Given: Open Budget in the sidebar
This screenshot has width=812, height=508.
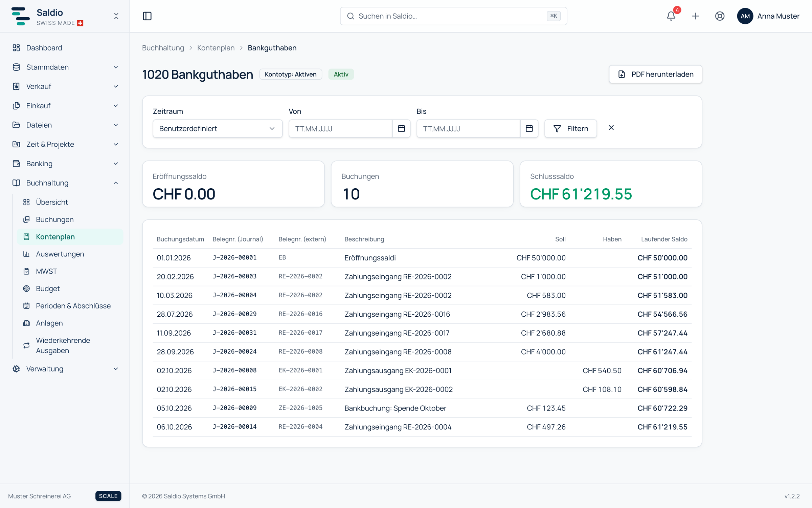Looking at the screenshot, I should [70, 289].
